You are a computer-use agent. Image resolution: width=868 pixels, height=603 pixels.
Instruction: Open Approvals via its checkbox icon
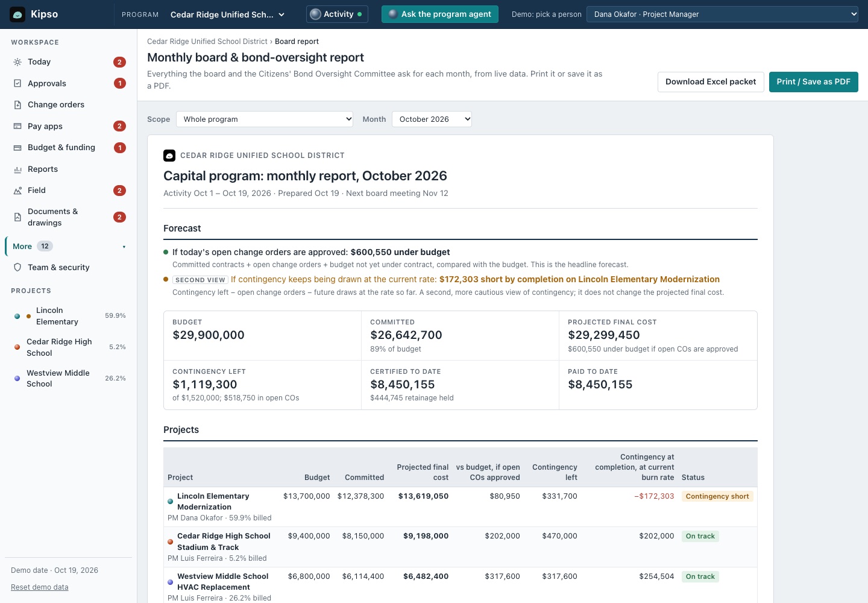coord(17,83)
